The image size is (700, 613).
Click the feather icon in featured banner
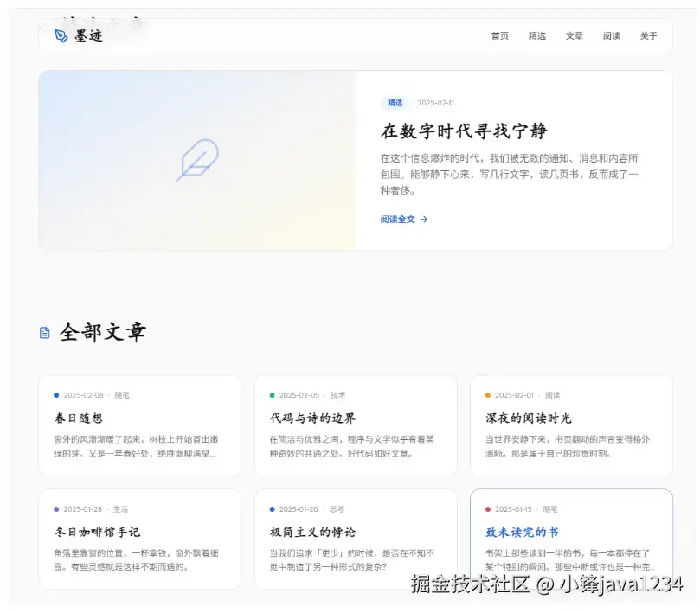[x=197, y=160]
